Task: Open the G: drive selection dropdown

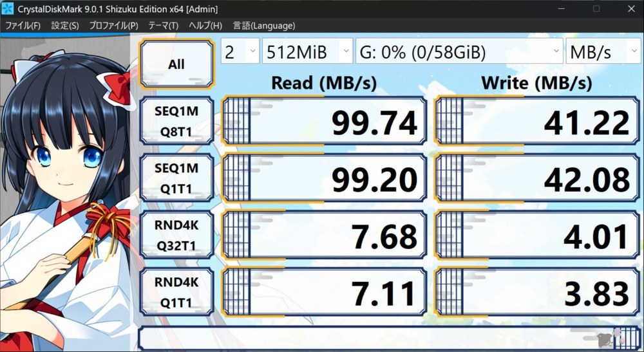Action: pos(459,51)
